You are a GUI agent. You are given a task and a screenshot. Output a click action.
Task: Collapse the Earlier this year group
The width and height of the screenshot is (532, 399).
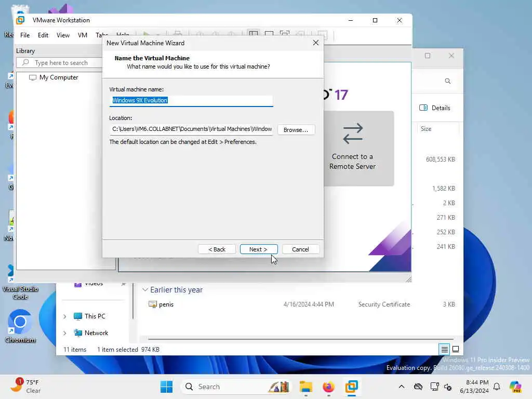[x=145, y=290]
